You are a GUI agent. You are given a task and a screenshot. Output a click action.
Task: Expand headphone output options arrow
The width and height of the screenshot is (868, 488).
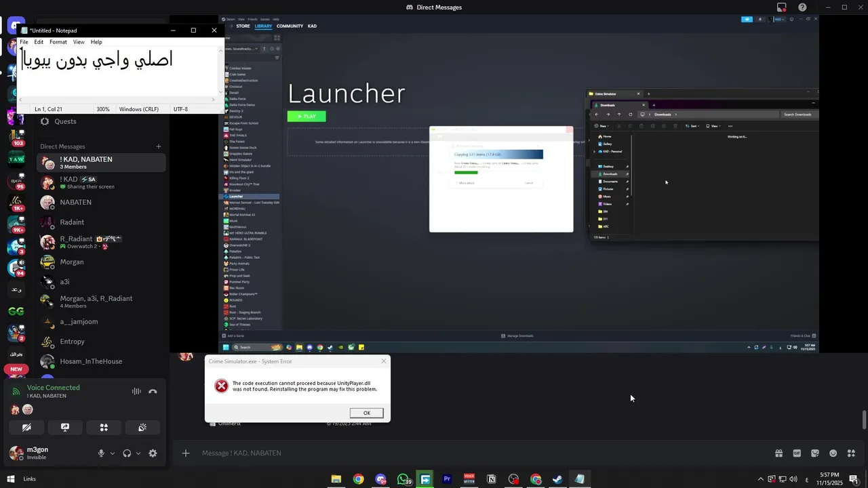coord(138,453)
